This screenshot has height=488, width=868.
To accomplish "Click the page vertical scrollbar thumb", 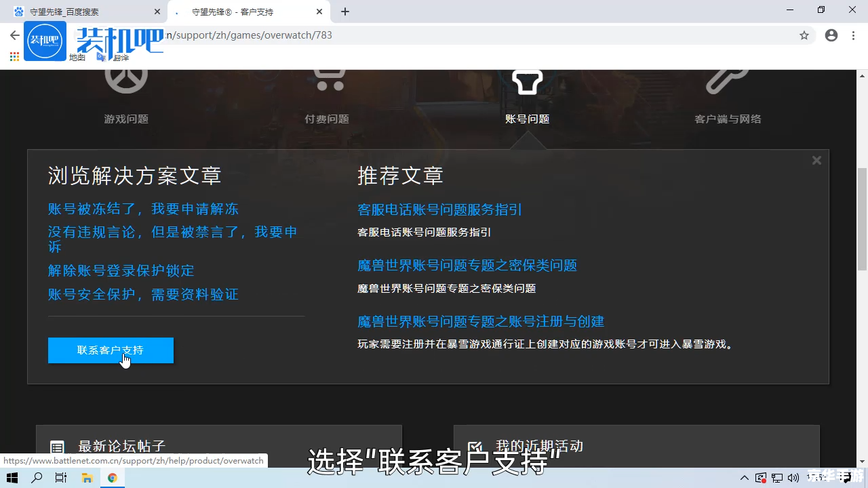I will point(862,218).
